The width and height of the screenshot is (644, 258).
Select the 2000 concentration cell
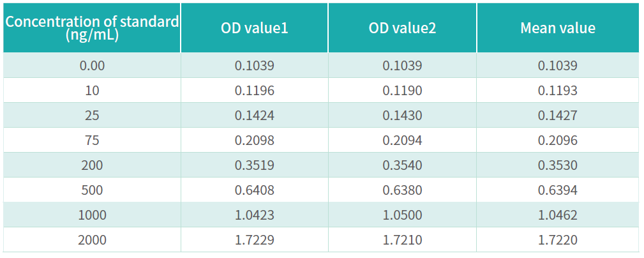point(93,240)
